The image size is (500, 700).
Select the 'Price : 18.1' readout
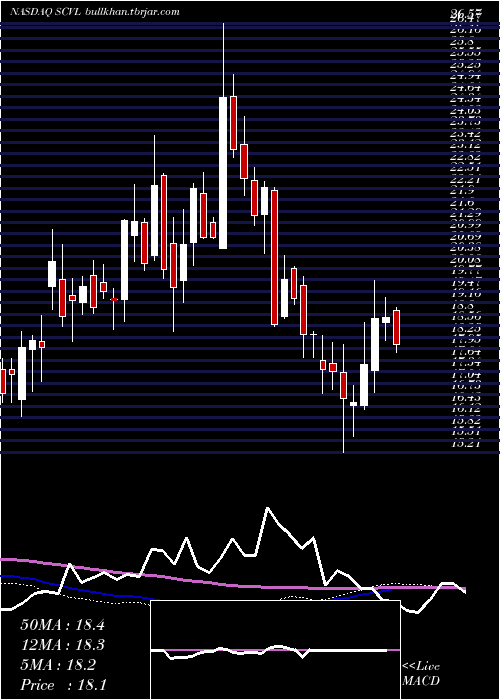(x=63, y=685)
